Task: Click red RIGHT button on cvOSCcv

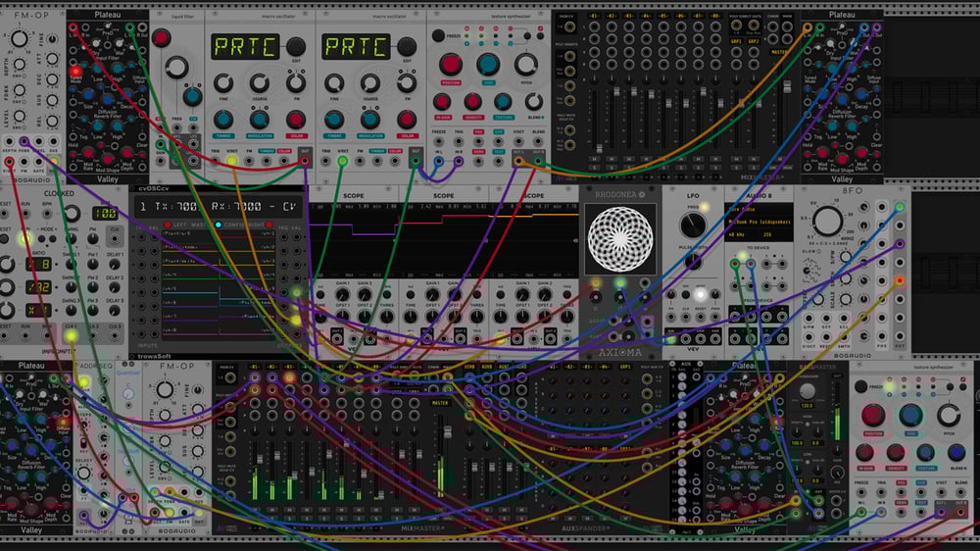Action: tap(269, 225)
